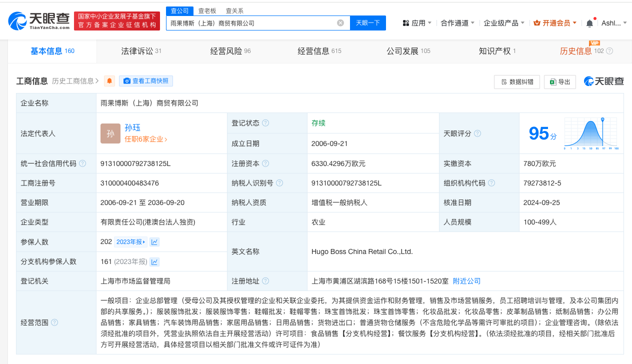Screen dimensions: 632x364
Task: Expand the 合作通道 dropdown
Action: tap(457, 23)
